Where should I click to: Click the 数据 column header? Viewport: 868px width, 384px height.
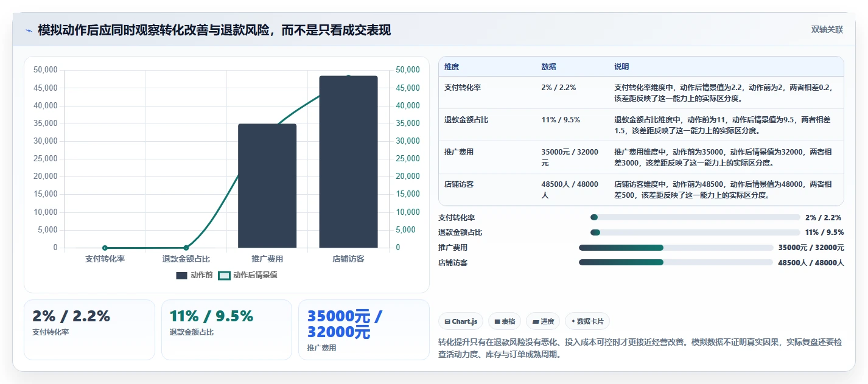(x=548, y=67)
